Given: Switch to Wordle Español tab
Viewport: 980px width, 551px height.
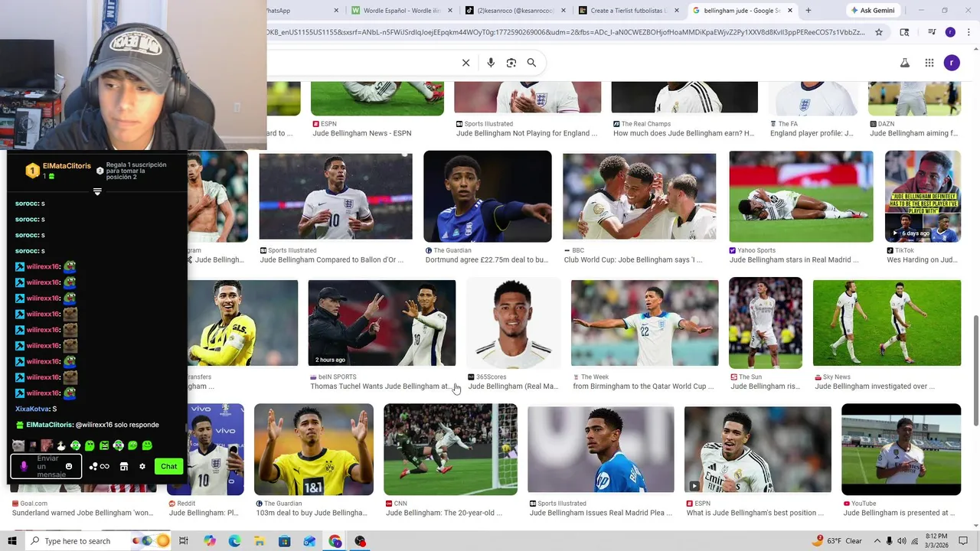Looking at the screenshot, I should [x=403, y=11].
